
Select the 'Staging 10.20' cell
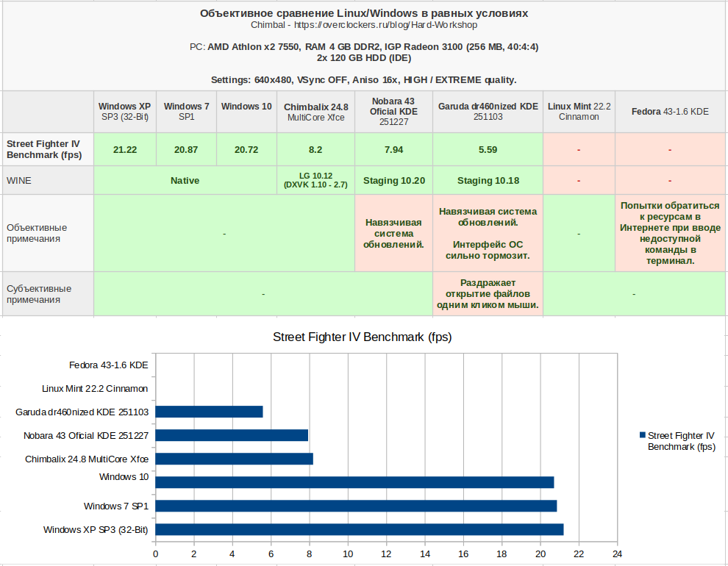(393, 181)
